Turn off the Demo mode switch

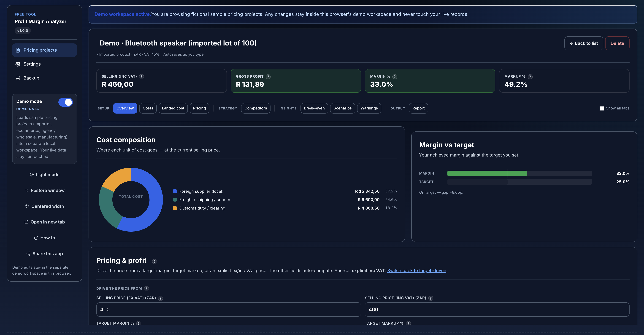65,102
